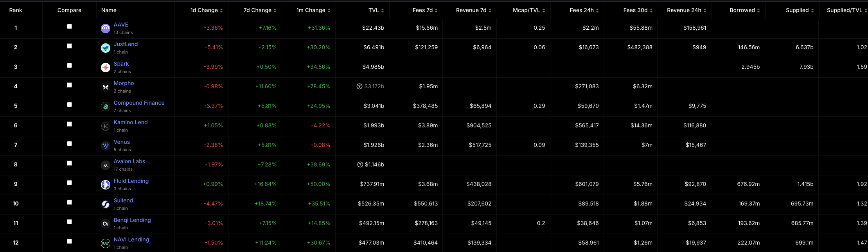Screen dimensions: 868x252
Task: Sort table by Revenue 24h column
Action: click(686, 10)
